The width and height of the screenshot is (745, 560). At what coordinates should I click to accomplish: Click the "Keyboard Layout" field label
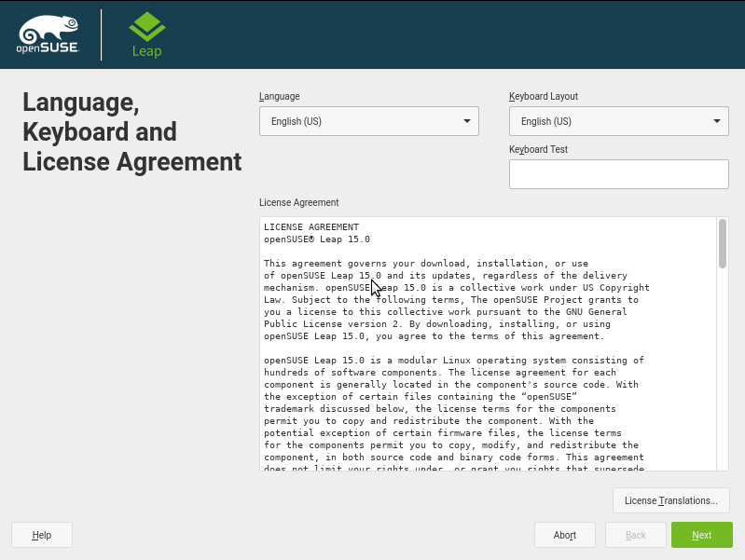pos(544,96)
